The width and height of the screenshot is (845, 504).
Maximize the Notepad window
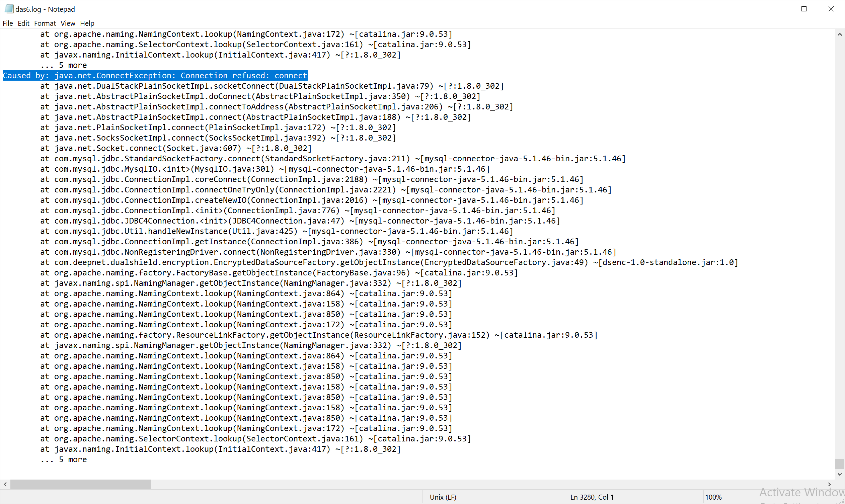pyautogui.click(x=804, y=9)
